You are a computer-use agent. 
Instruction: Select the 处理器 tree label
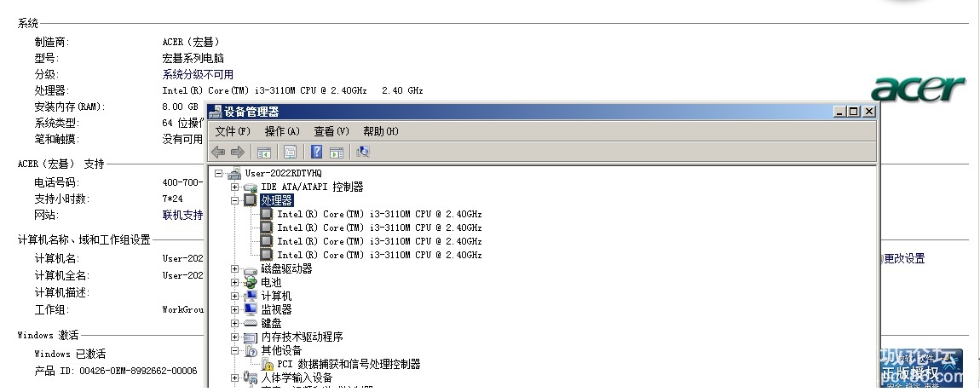click(x=277, y=200)
